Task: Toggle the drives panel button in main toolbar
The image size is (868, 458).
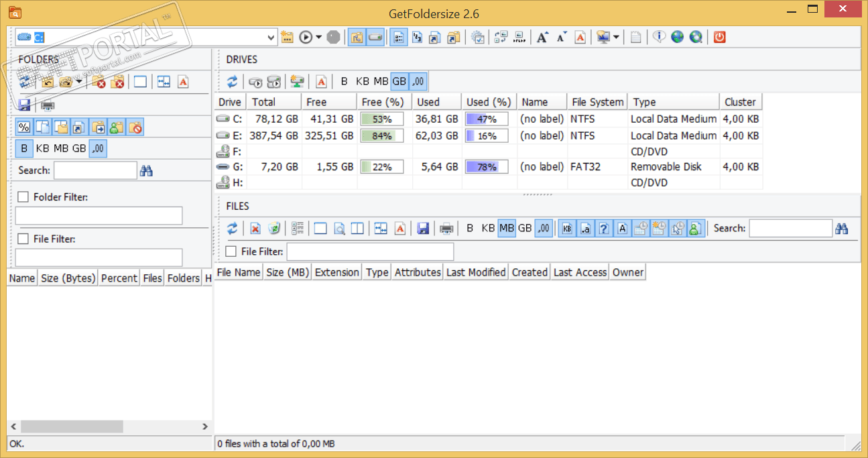Action: [375, 38]
